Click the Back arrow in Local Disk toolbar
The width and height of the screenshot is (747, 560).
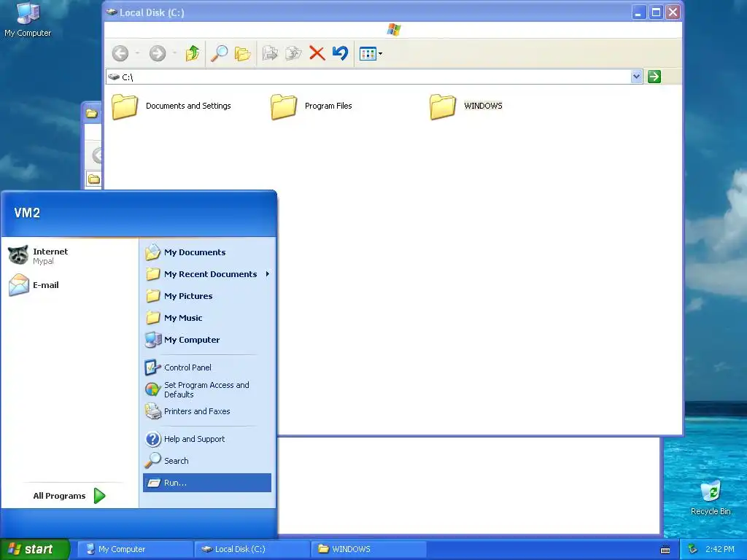[x=120, y=53]
